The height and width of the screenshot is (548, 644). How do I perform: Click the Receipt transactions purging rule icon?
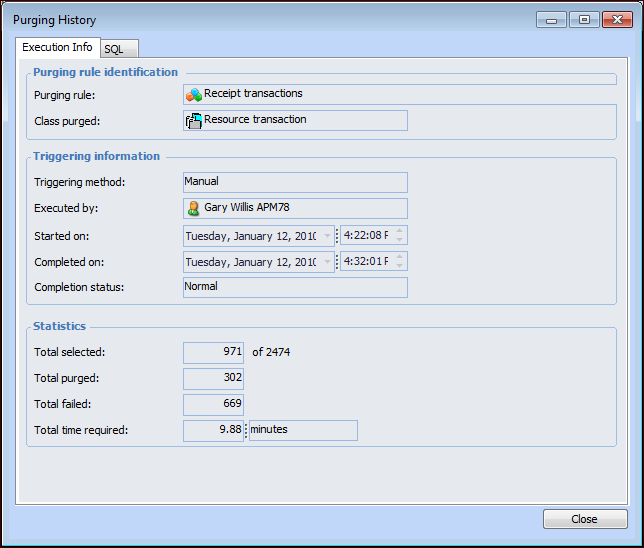coord(193,95)
